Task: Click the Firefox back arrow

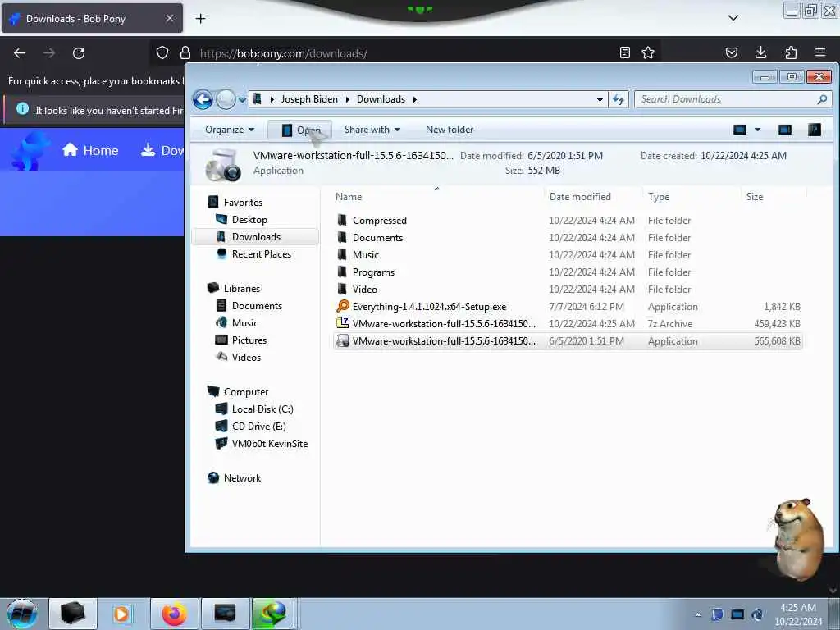Action: coord(20,53)
